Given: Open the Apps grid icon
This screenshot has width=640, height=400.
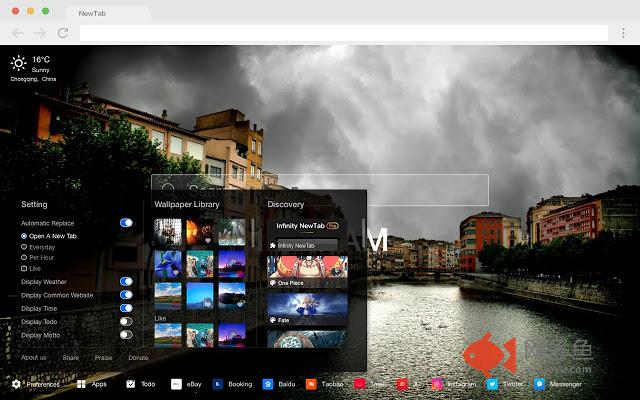Looking at the screenshot, I should [81, 384].
